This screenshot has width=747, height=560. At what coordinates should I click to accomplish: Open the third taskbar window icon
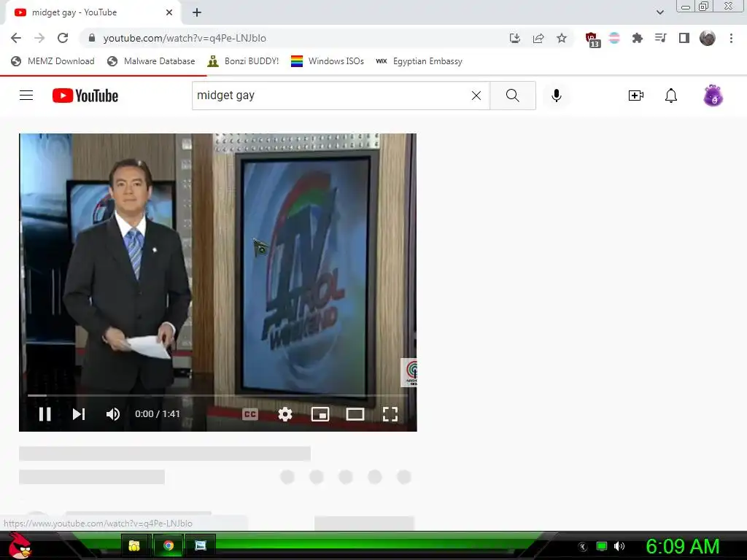[x=201, y=545]
